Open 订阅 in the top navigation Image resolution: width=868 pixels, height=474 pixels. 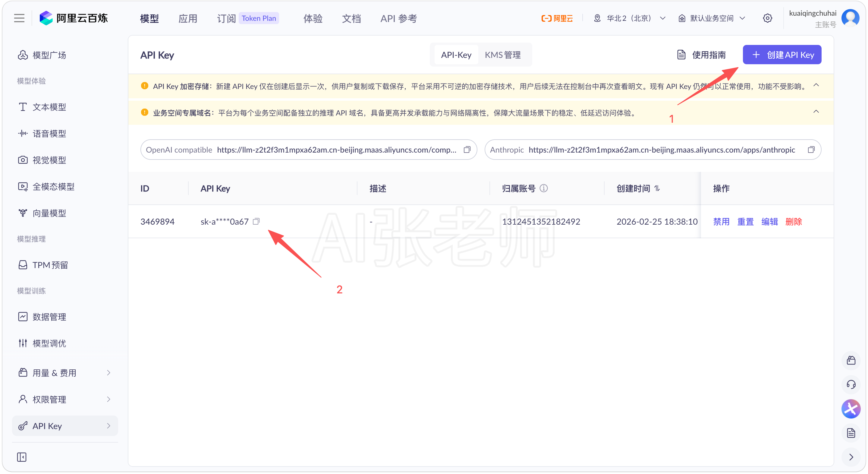tap(226, 18)
